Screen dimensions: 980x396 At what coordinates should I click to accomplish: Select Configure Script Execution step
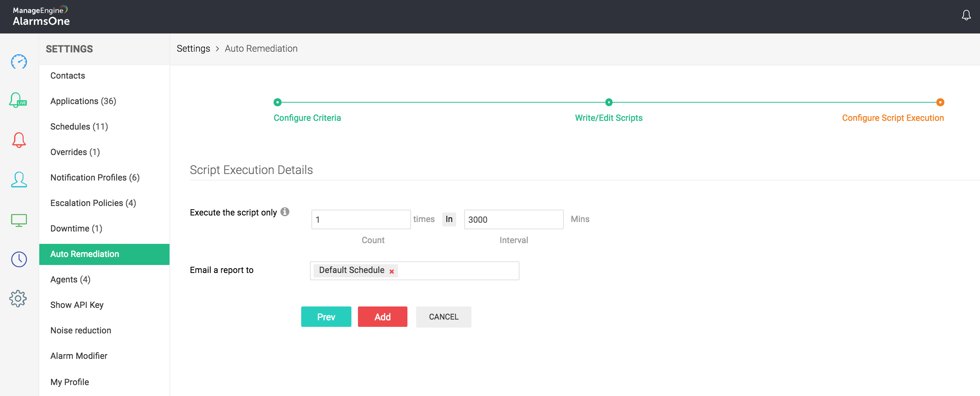(x=893, y=118)
